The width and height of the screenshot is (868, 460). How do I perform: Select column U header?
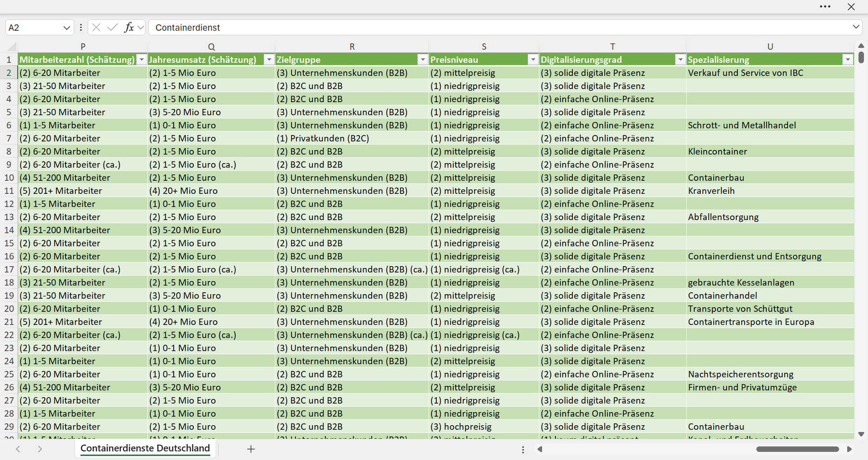click(x=770, y=47)
